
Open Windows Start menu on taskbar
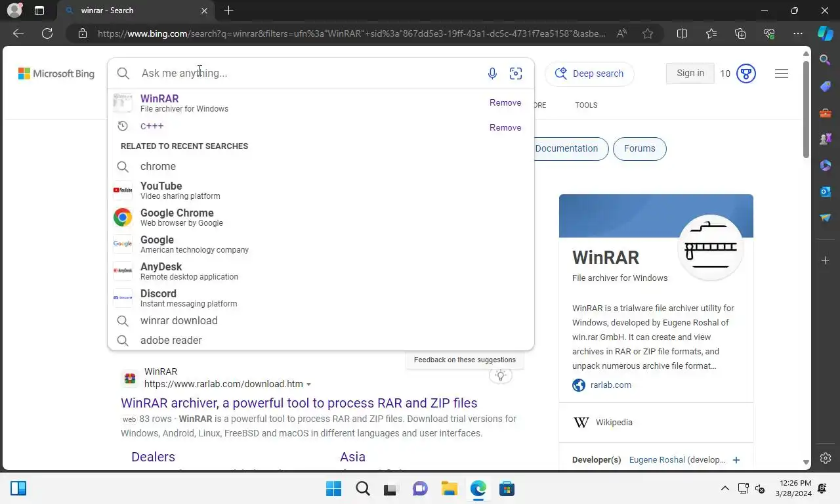click(333, 489)
